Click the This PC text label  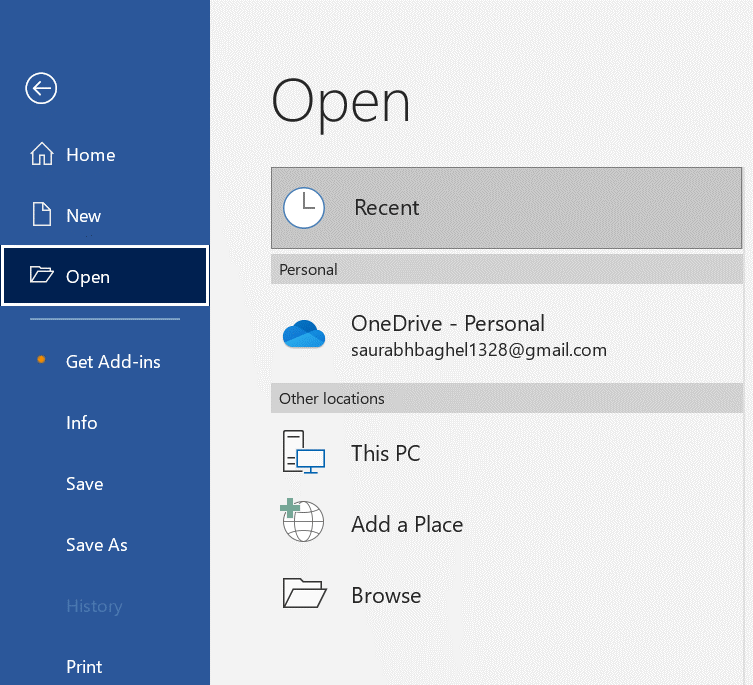click(386, 454)
